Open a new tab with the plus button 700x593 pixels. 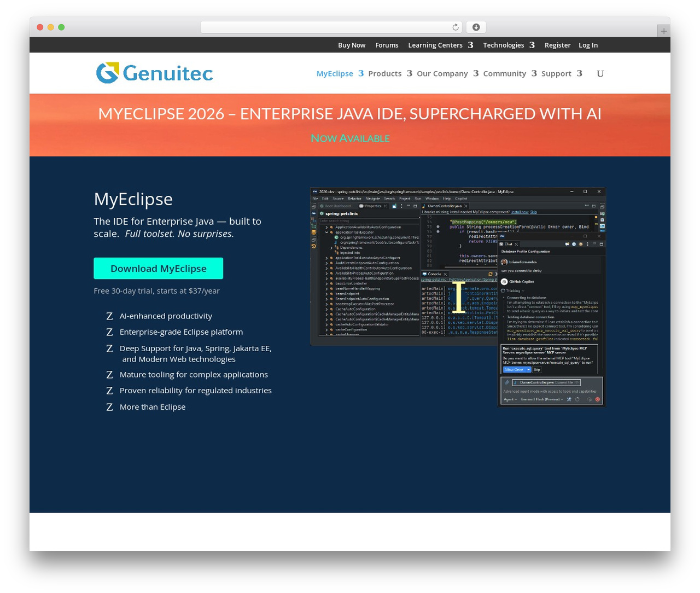click(663, 31)
